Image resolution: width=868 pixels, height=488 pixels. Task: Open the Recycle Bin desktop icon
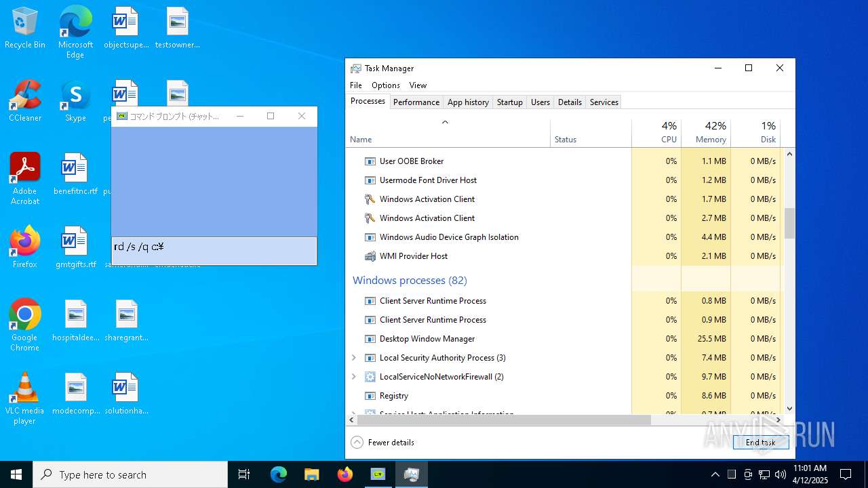(x=25, y=28)
